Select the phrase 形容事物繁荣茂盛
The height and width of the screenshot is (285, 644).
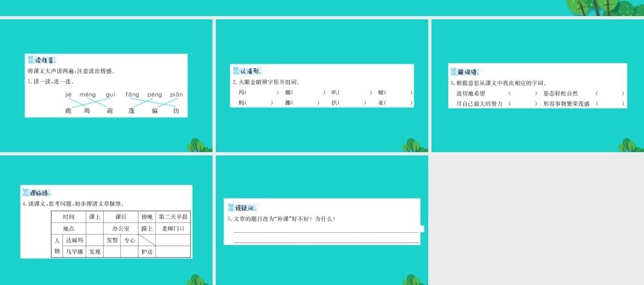[566, 104]
